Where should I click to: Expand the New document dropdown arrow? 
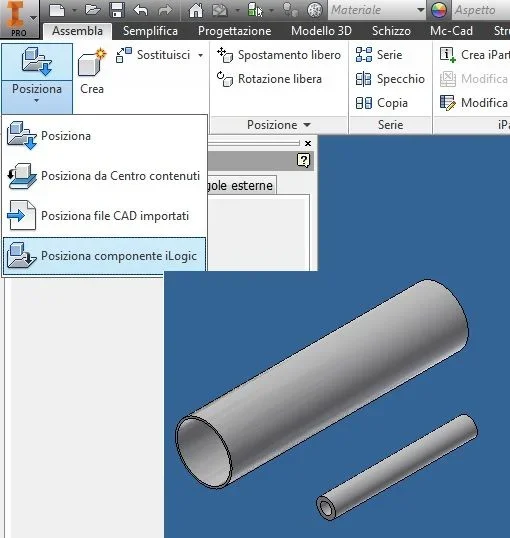click(x=74, y=11)
